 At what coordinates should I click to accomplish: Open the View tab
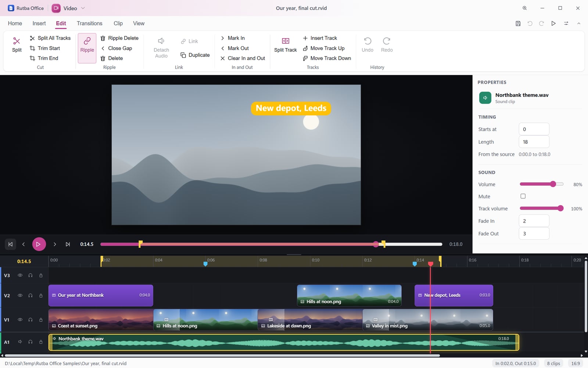tap(139, 24)
